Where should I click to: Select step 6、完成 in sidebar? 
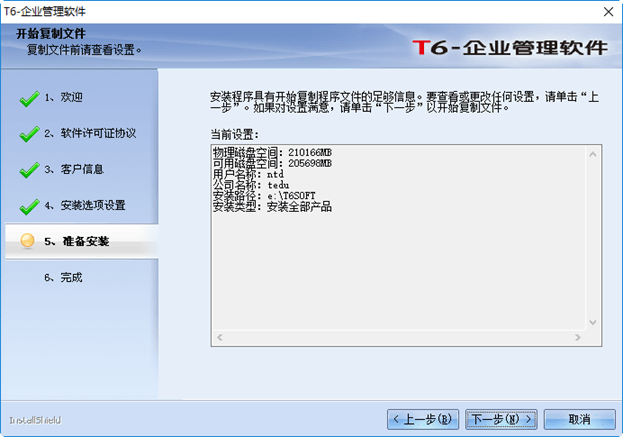coord(64,277)
